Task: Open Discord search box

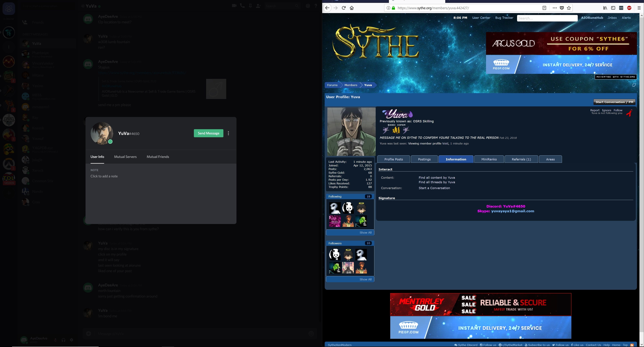Action: click(x=282, y=6)
